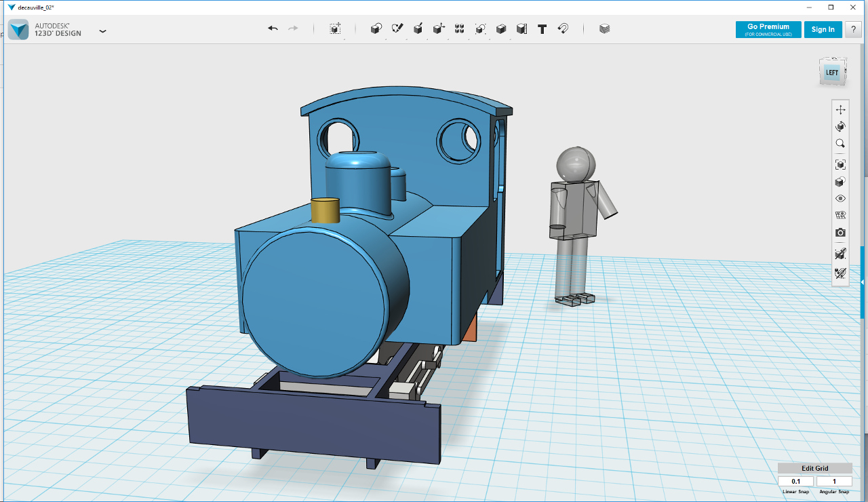Click the Undo arrow

point(273,28)
